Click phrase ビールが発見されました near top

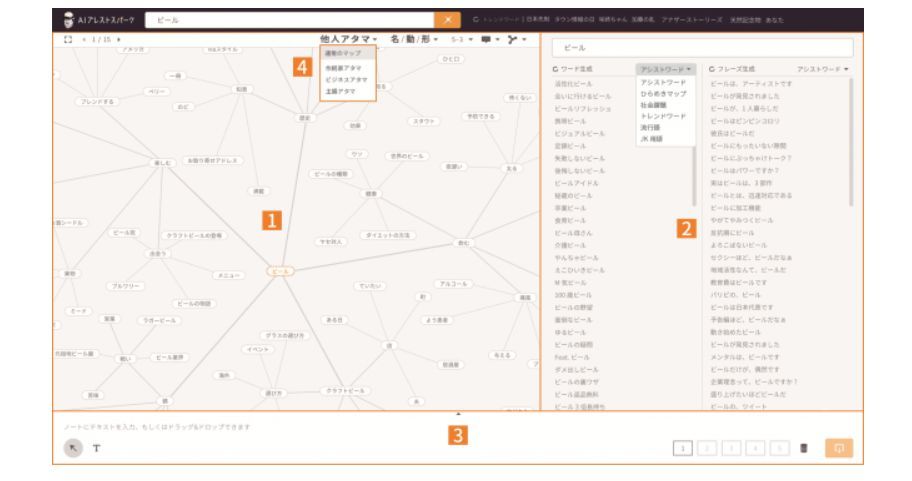point(744,97)
